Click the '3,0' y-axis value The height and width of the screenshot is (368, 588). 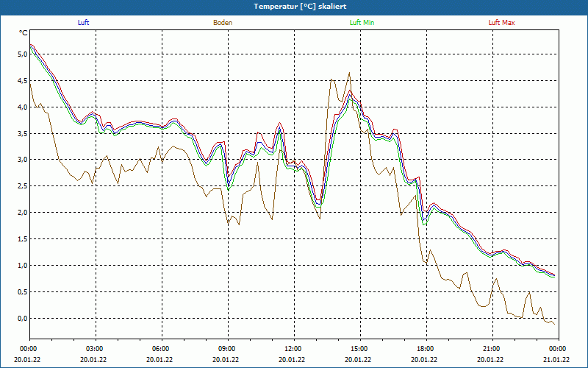pos(23,160)
